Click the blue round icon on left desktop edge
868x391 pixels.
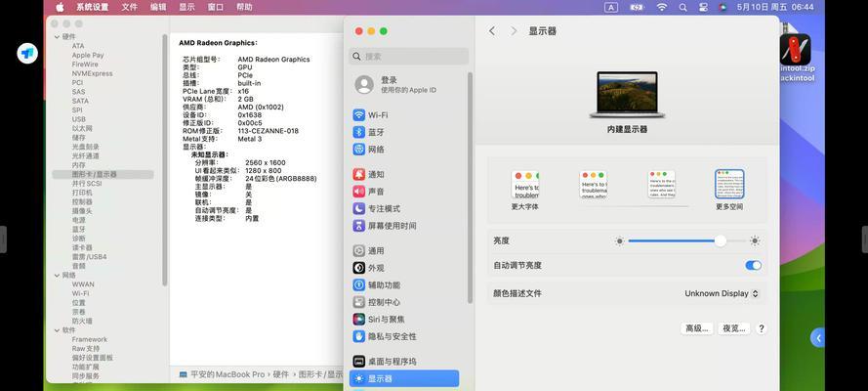[x=27, y=53]
